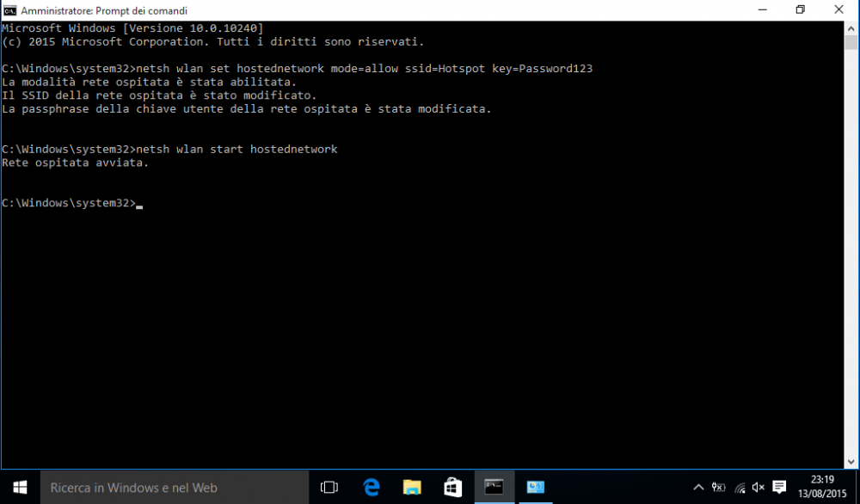This screenshot has height=504, width=860.
Task: Click the 'Rete ospitata avviata.' output line
Action: pyautogui.click(x=75, y=163)
